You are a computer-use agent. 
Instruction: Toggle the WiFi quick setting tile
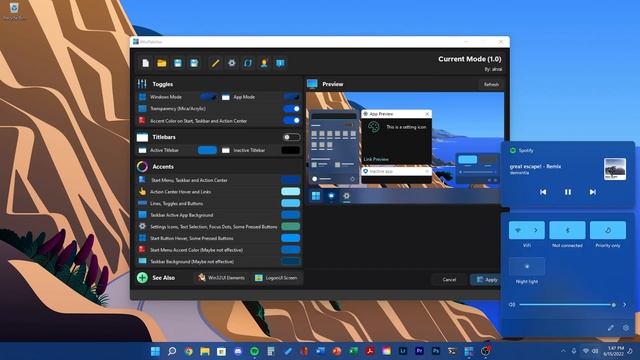[518, 230]
